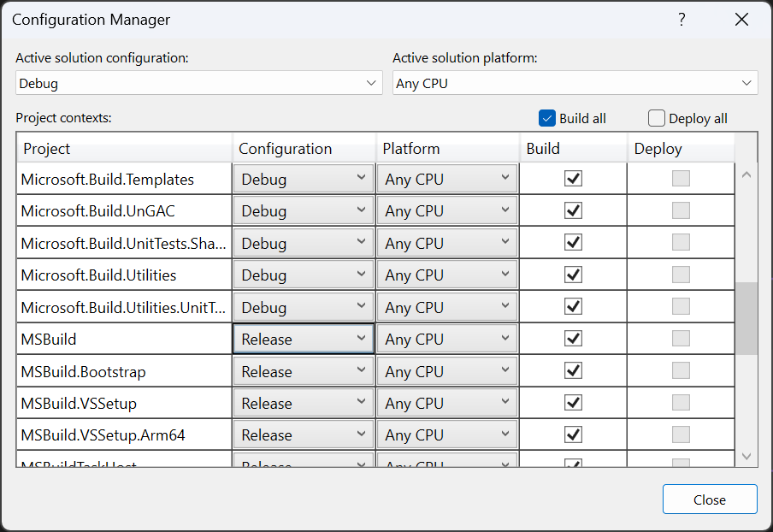Click the help question mark icon
The image size is (773, 532).
tap(682, 19)
